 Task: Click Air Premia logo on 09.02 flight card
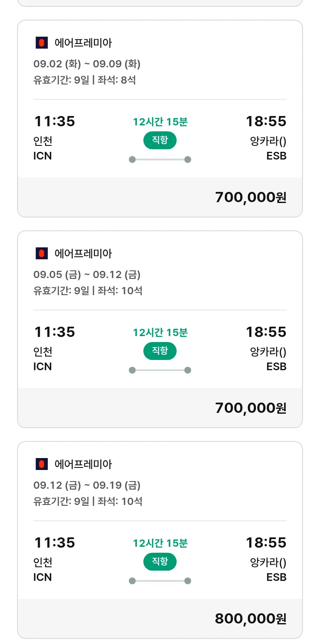point(41,43)
